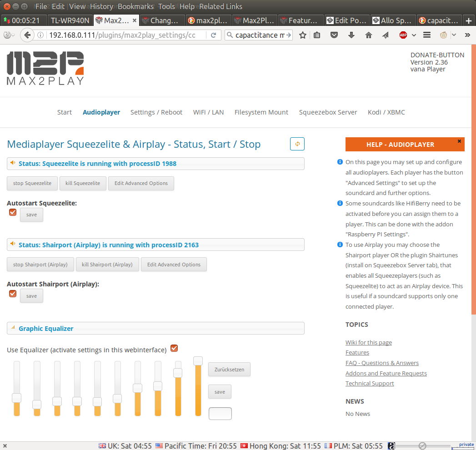Switch to the Edit Po… tab
The width and height of the screenshot is (476, 450).
tap(347, 20)
